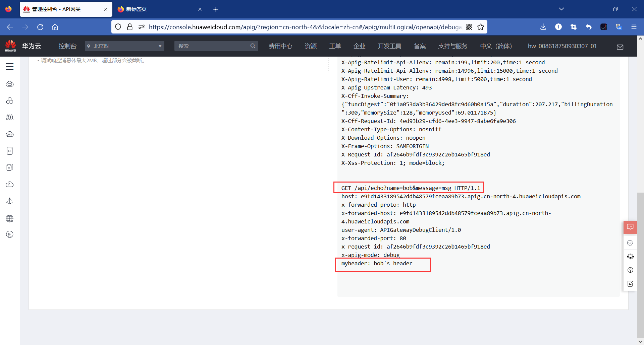The width and height of the screenshot is (644, 345).
Task: Expand the 北京四 region dropdown
Action: [x=124, y=46]
